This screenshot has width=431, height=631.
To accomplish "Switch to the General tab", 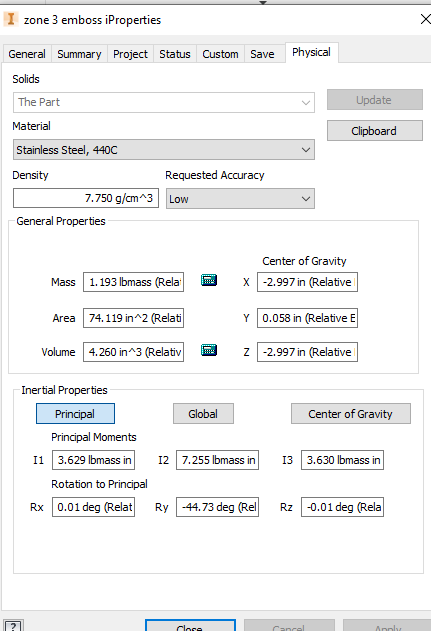I will 27,54.
